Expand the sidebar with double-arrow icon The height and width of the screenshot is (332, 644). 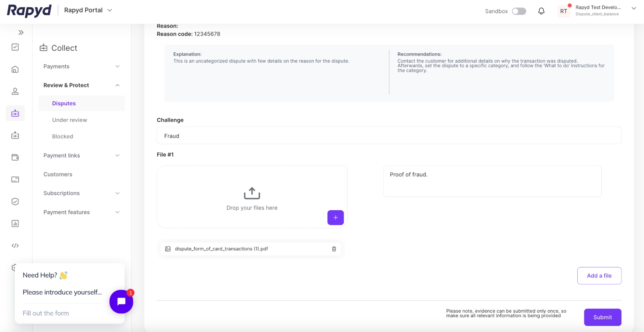pyautogui.click(x=21, y=33)
